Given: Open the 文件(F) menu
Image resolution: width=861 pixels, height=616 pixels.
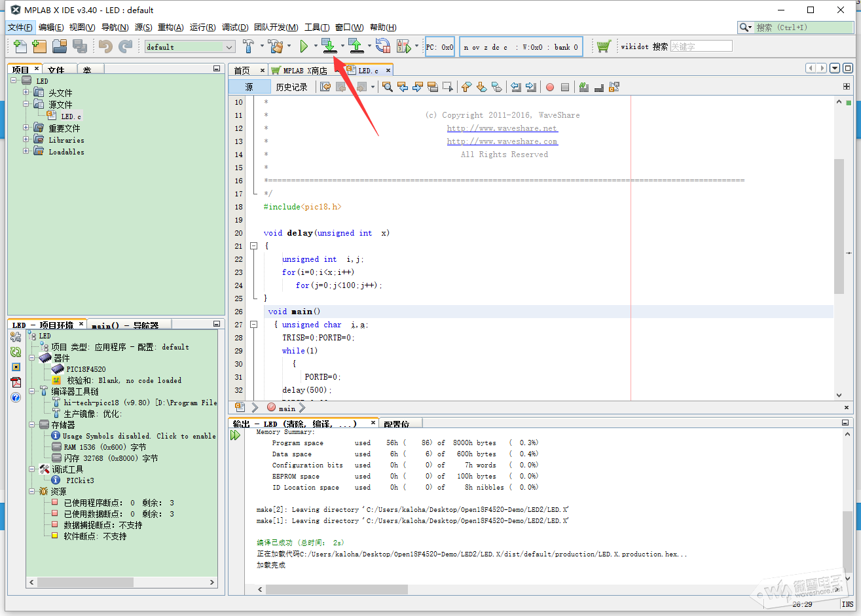Looking at the screenshot, I should point(20,27).
